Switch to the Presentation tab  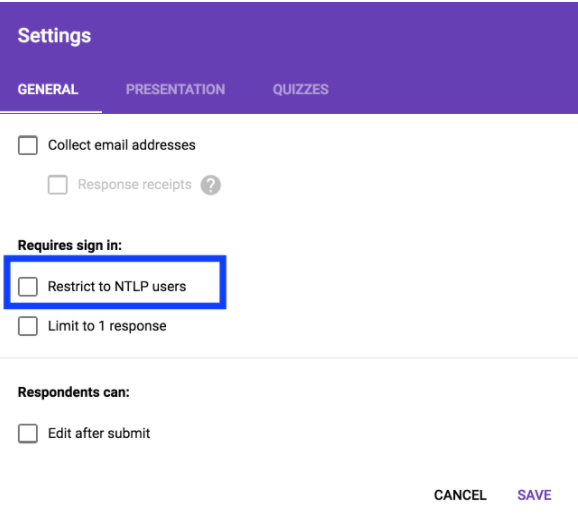point(175,90)
